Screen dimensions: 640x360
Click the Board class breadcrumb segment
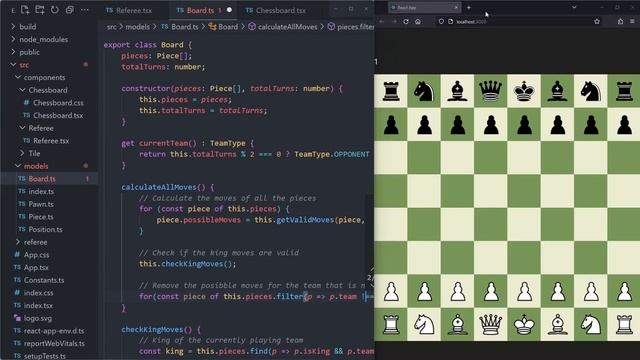pyautogui.click(x=228, y=27)
